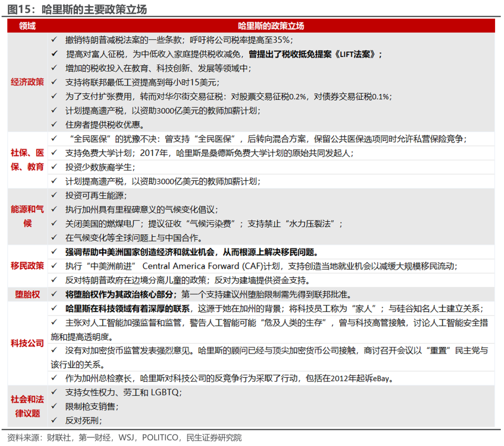Click the row 投资可再生能源
The image size is (504, 446).
point(271,195)
